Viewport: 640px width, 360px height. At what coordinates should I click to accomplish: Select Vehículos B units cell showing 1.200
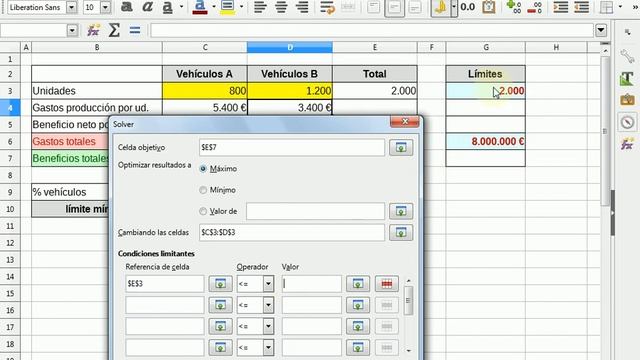290,91
